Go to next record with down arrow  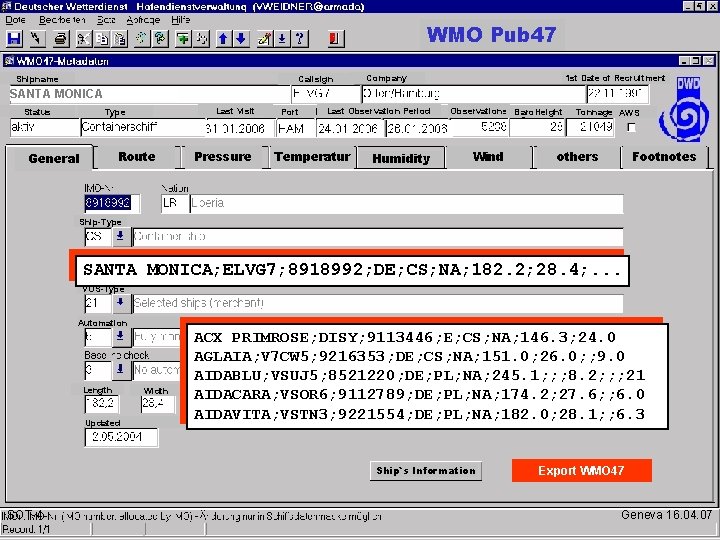242,39
